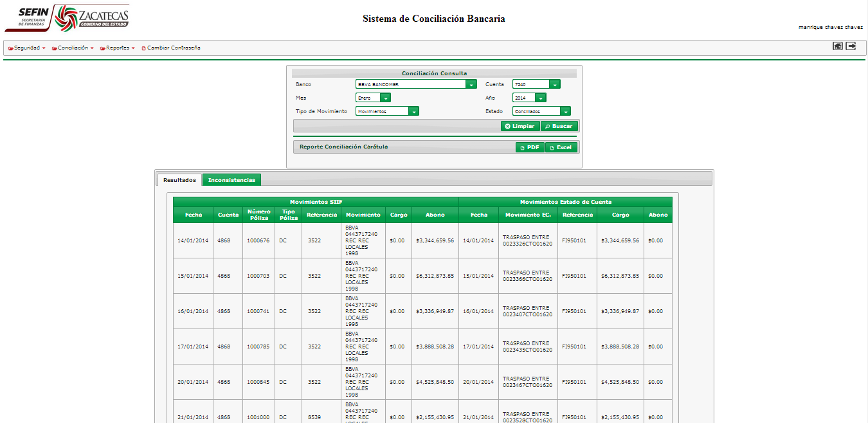
Task: Click the SIIF Abono column header
Action: [435, 215]
